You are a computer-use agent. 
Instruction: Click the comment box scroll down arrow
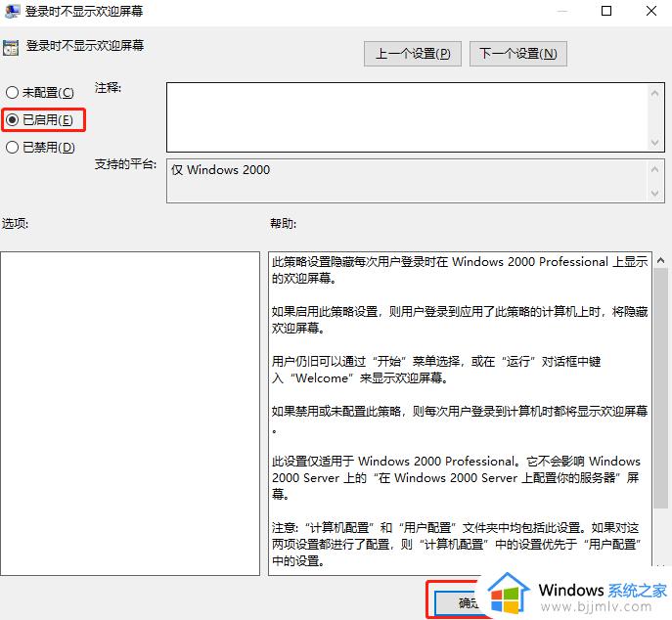654,142
